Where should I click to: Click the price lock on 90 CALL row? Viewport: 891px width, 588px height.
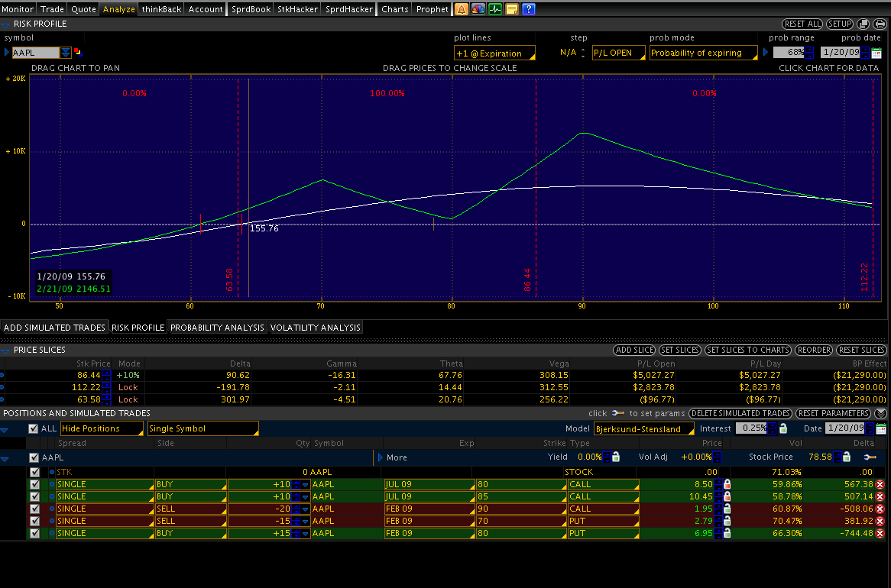pos(727,509)
